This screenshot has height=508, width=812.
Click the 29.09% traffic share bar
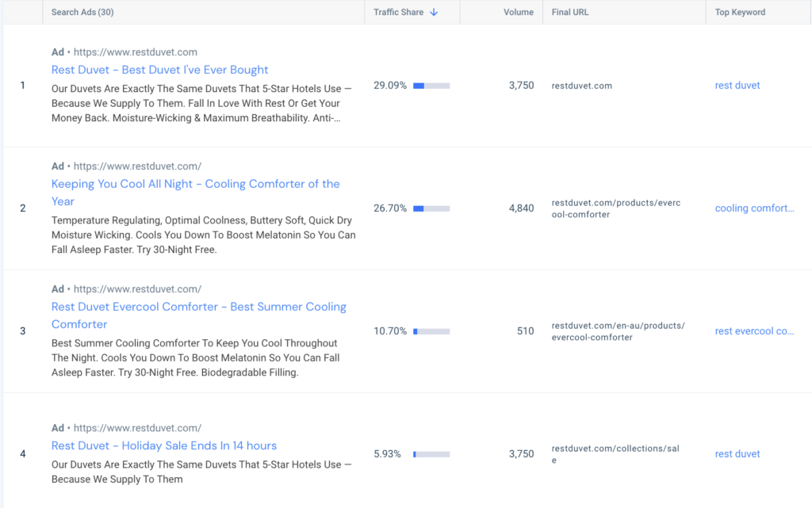click(x=431, y=86)
